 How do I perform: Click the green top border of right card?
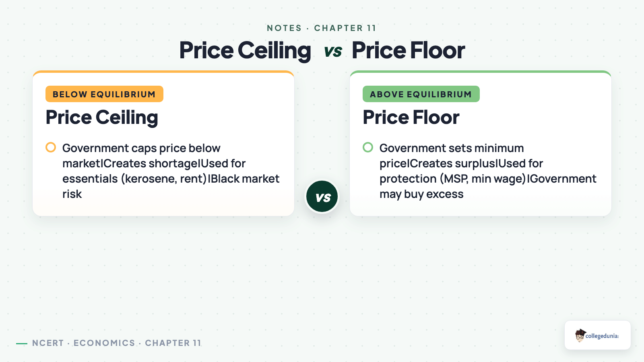[481, 72]
